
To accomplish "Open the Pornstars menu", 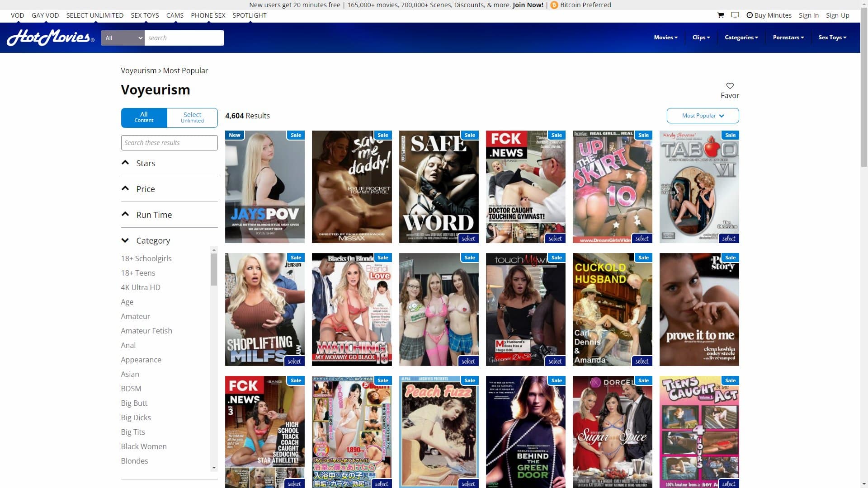I will coord(788,38).
